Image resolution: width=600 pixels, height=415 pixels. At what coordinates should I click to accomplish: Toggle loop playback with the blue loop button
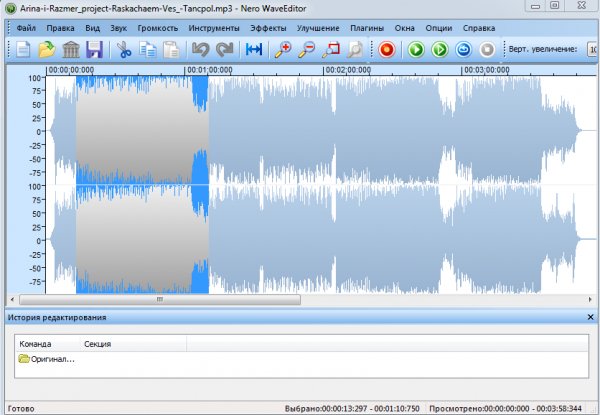(x=463, y=50)
